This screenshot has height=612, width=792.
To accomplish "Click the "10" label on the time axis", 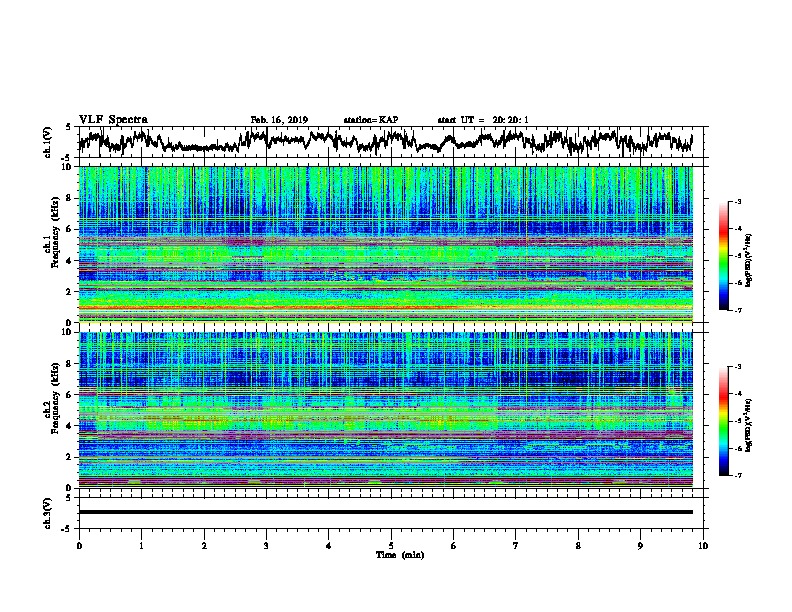I will pos(703,546).
